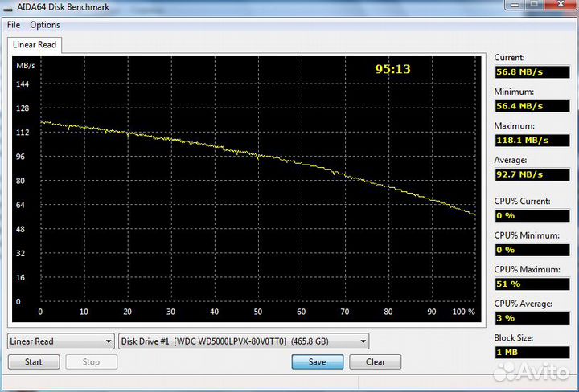579x392 pixels.
Task: Save the benchmark results
Action: point(317,361)
